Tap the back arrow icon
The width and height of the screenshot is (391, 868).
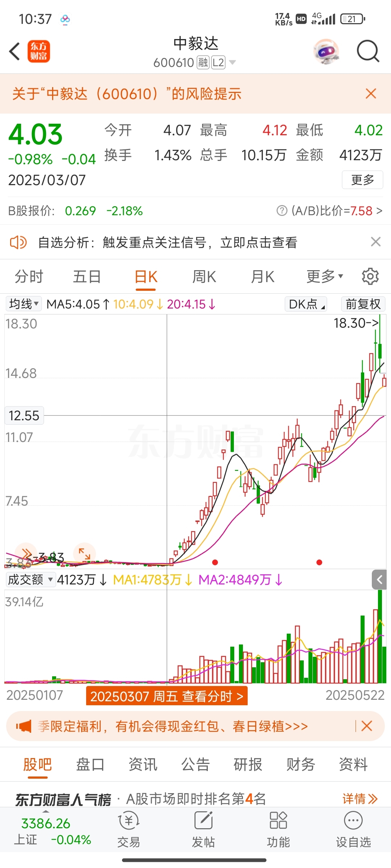coord(14,51)
